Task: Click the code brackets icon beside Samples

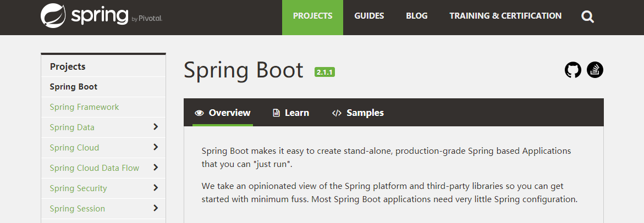Action: [x=337, y=113]
